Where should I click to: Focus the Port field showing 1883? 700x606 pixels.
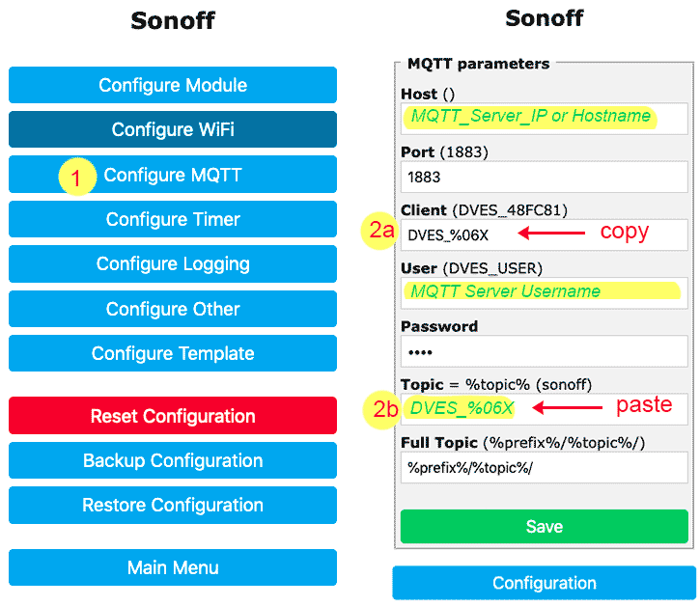pos(545,177)
